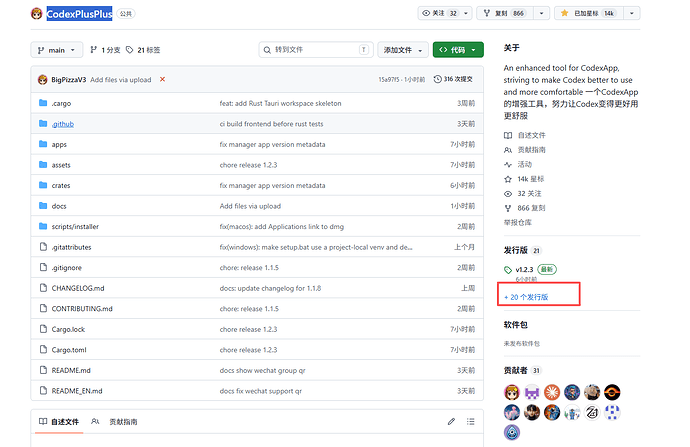Open 活动 activity link
This screenshot has width=690, height=447.
click(x=518, y=165)
